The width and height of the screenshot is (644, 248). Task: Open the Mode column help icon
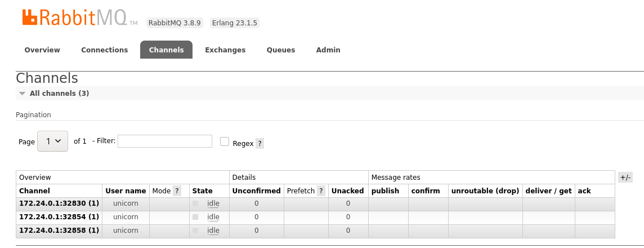click(177, 191)
